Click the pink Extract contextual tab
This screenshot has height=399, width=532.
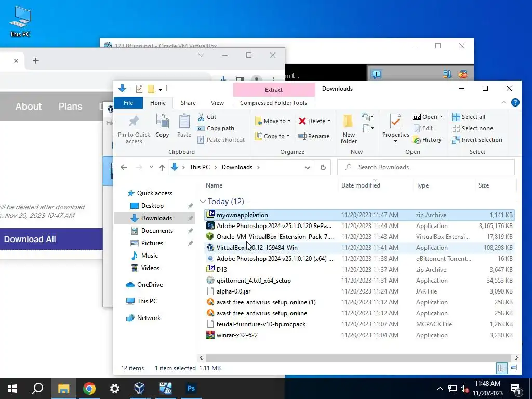tap(274, 89)
